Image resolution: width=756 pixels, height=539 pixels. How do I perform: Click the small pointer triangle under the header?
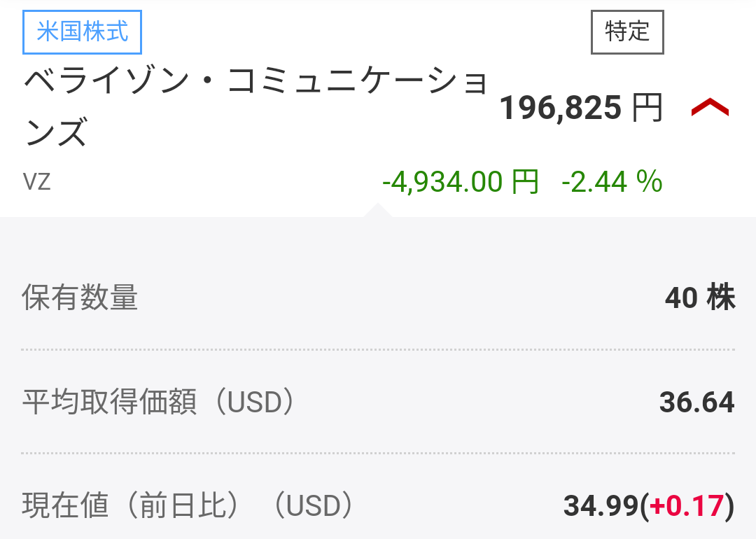(x=377, y=210)
